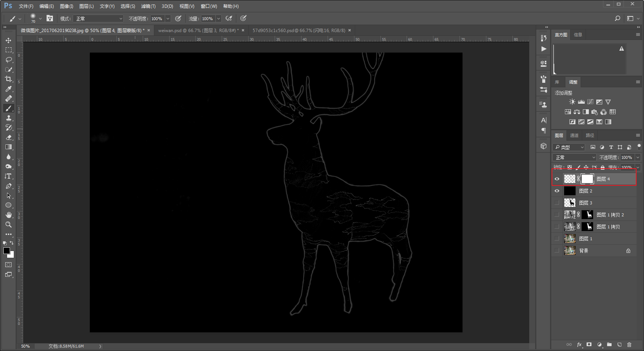The image size is (644, 351).
Task: Select the Vertical Type tool
Action: pyautogui.click(x=9, y=176)
